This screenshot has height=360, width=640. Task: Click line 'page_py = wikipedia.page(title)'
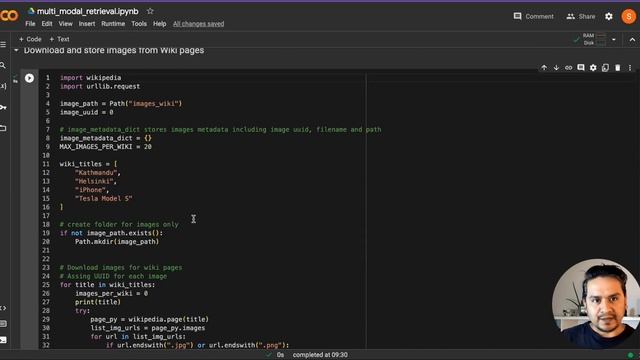tap(149, 319)
